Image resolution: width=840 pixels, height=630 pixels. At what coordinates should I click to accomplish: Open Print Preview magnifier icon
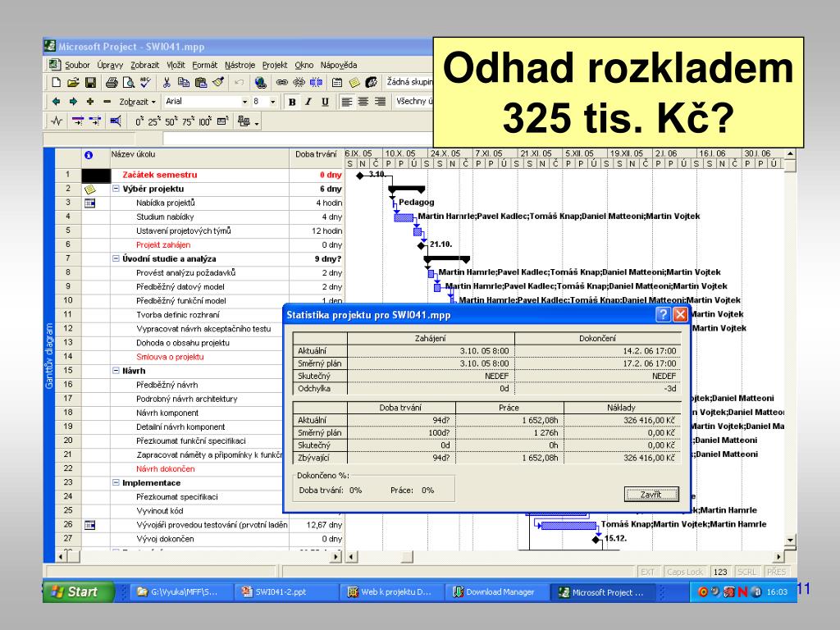129,83
